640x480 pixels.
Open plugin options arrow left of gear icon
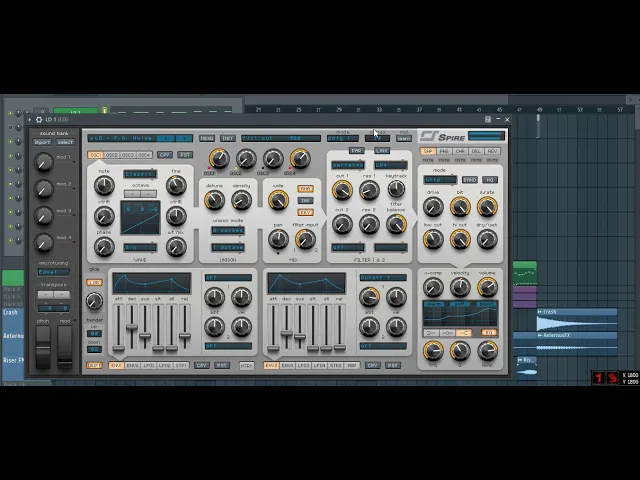point(30,120)
